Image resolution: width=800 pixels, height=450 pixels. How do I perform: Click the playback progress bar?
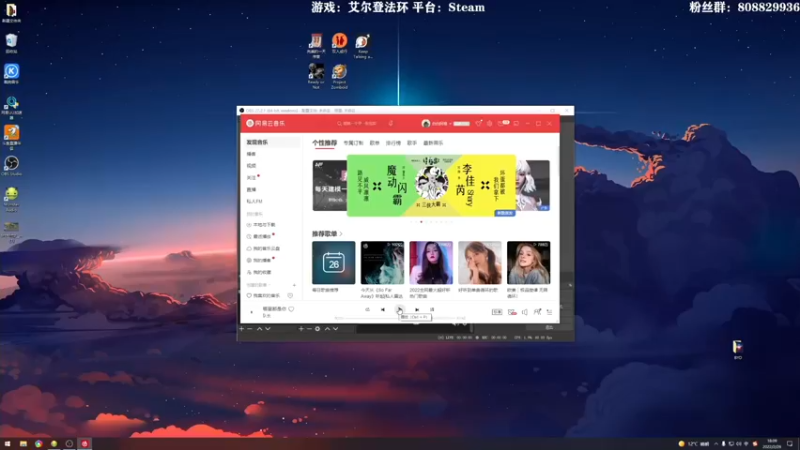point(399,318)
